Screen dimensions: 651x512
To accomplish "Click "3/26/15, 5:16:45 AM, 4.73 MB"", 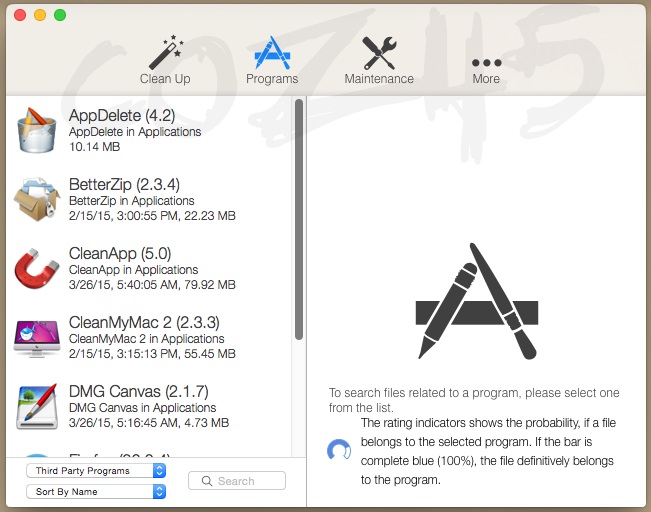I will click(149, 423).
